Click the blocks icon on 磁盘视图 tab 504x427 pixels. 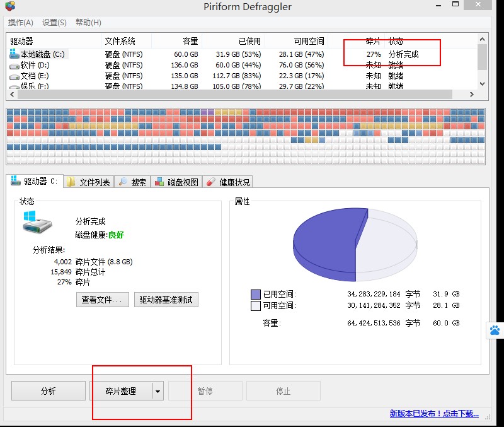click(x=159, y=182)
